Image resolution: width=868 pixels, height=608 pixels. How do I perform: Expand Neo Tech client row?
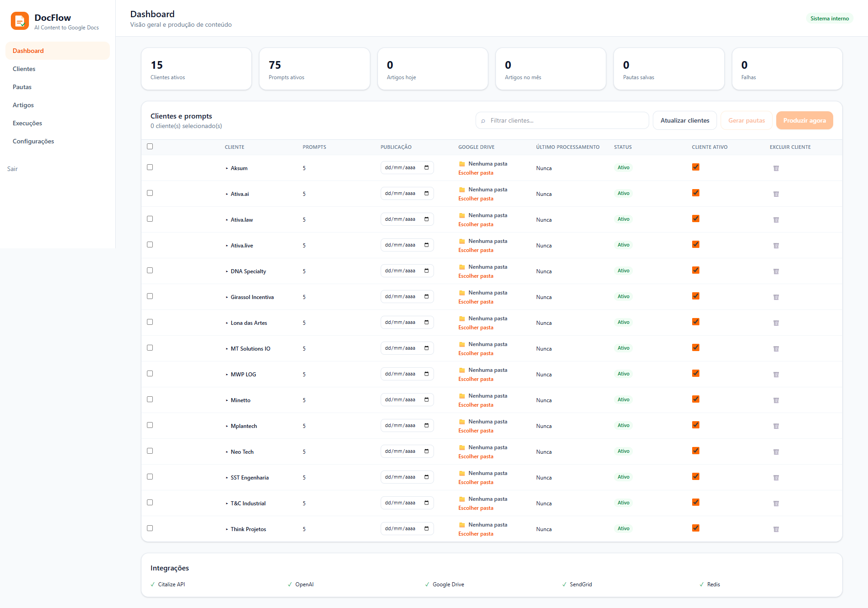[227, 452]
